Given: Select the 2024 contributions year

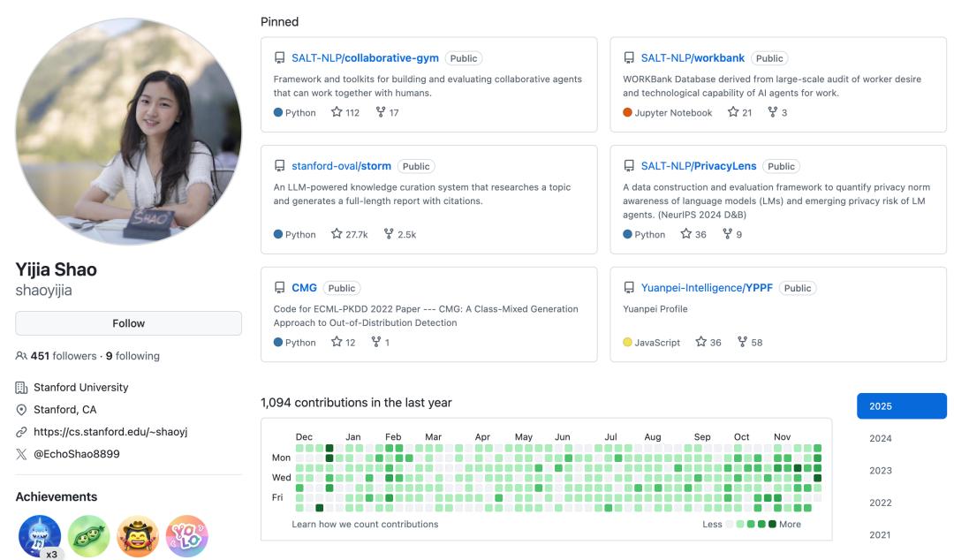Looking at the screenshot, I should [x=880, y=438].
